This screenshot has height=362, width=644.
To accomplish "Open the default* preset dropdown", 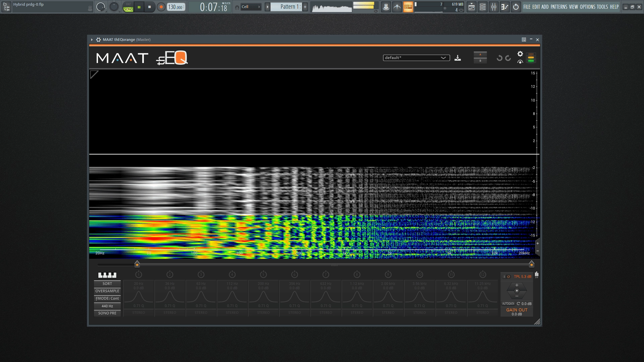I will pyautogui.click(x=416, y=58).
